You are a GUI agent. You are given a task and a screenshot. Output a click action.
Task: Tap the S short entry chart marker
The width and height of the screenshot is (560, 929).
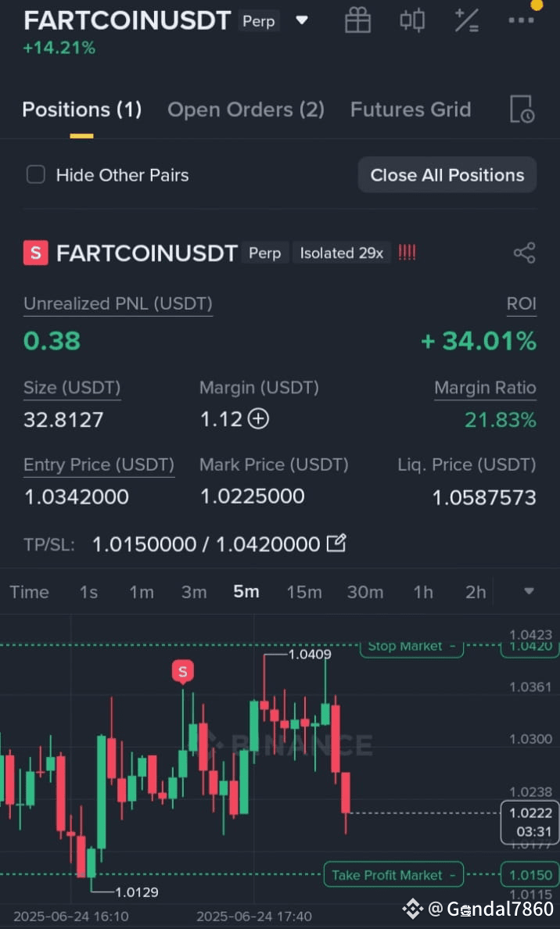tap(182, 673)
